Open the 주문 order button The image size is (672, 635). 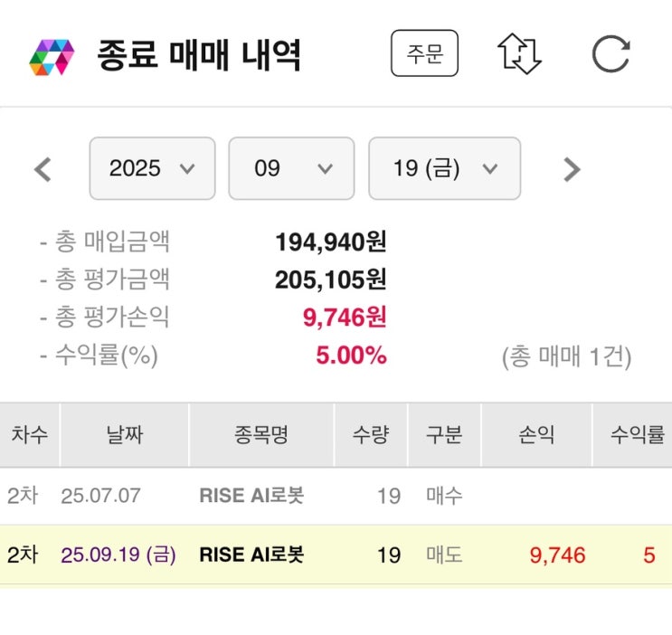424,54
